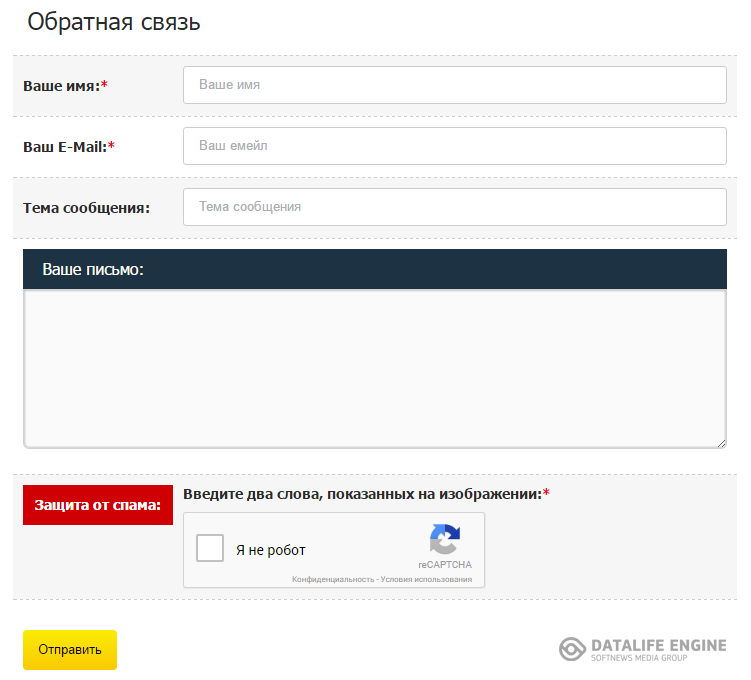This screenshot has width=751, height=680.
Task: Click the reCAPTCHA logo icon
Action: pyautogui.click(x=445, y=539)
